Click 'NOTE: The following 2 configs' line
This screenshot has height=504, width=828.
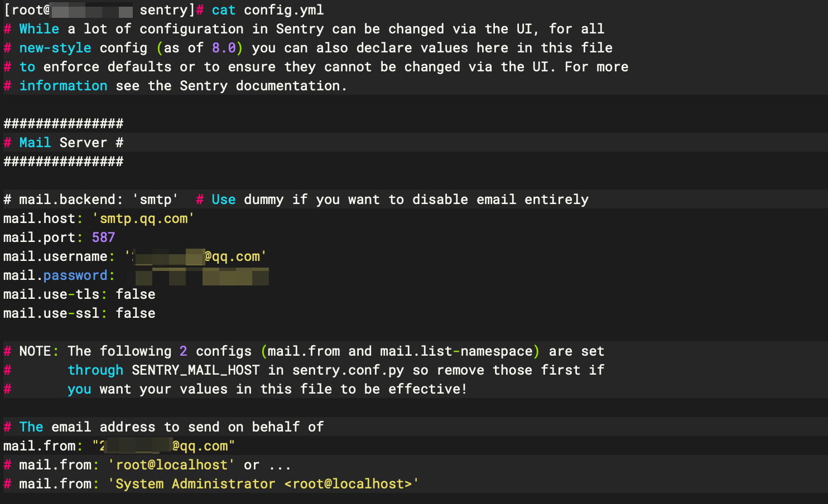304,351
